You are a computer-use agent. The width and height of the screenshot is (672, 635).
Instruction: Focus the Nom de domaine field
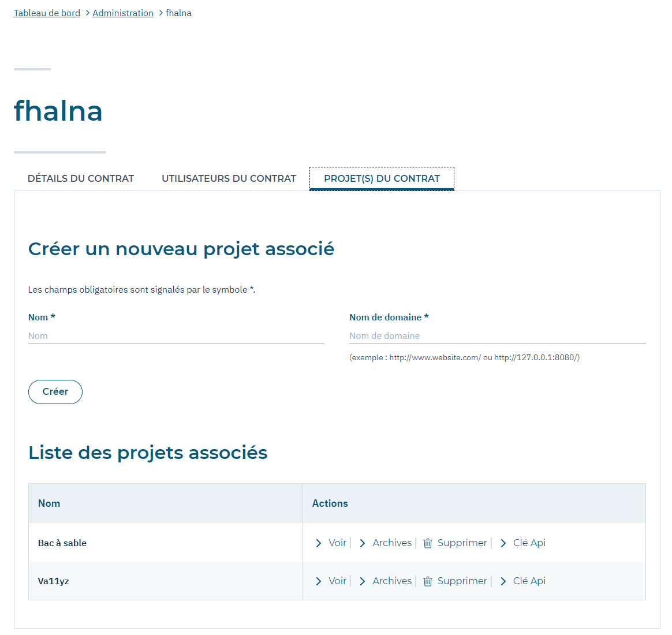[x=498, y=336]
